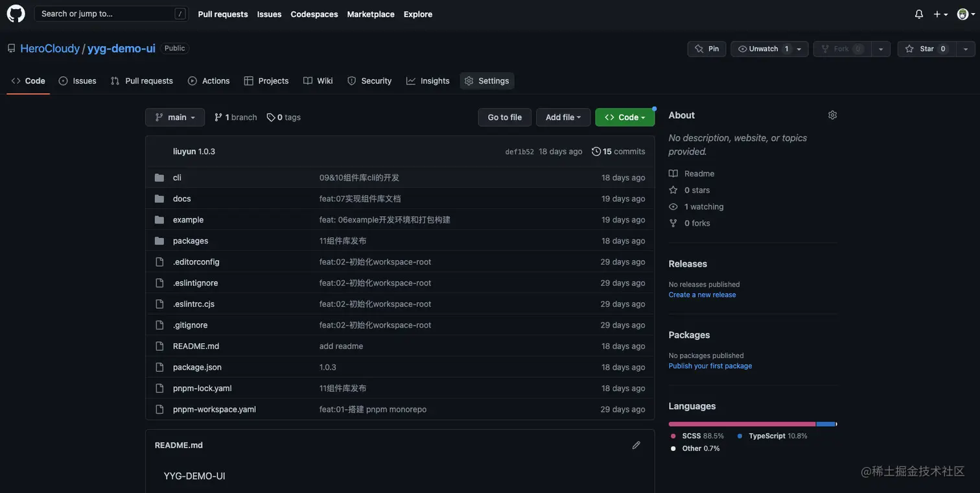Focus the Search or jump to field
980x493 pixels.
click(x=111, y=14)
